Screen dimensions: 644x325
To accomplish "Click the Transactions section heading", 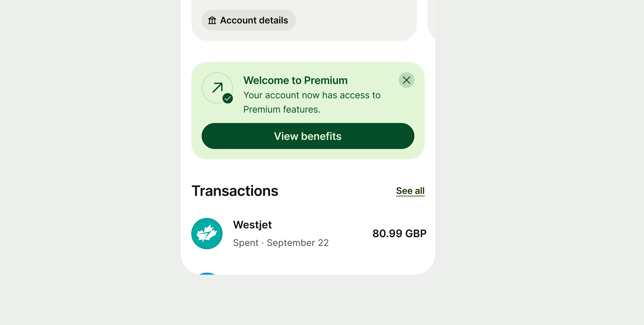I will (235, 191).
